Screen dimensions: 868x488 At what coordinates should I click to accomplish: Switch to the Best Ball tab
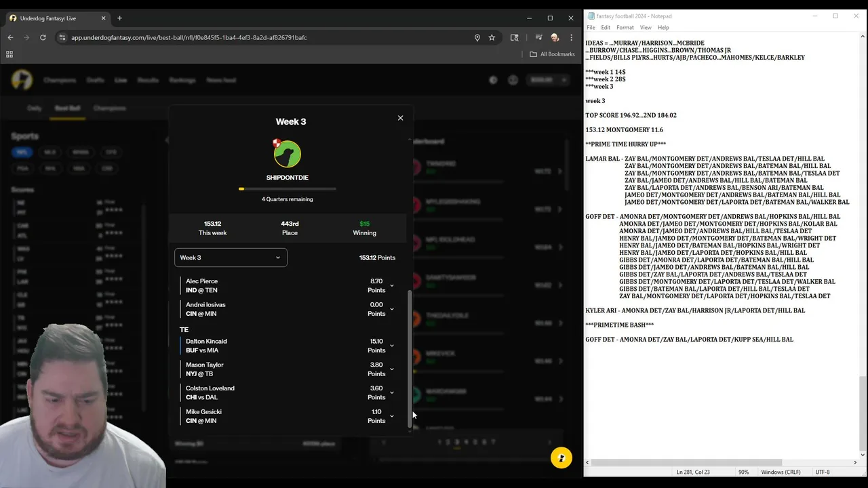67,108
